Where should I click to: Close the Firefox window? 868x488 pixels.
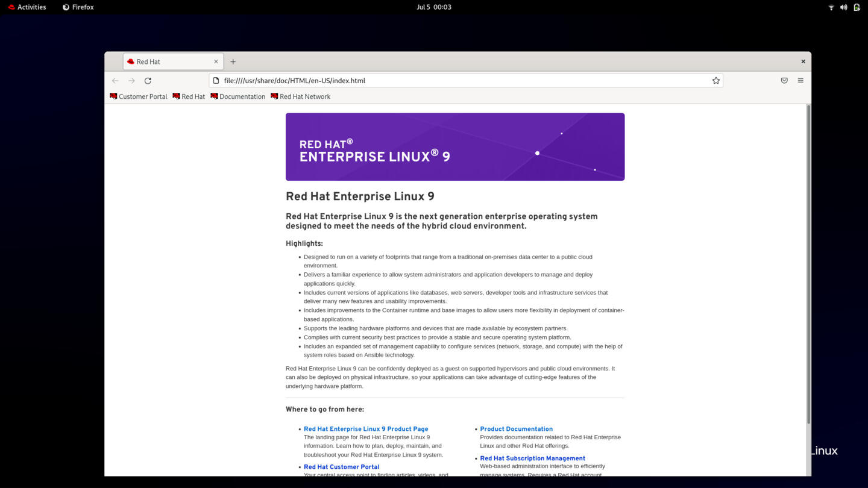(x=803, y=61)
